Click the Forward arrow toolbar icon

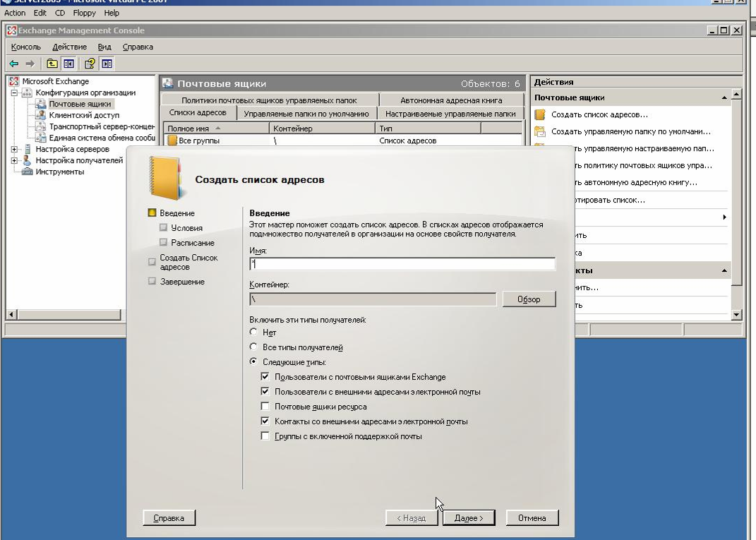pos(30,64)
